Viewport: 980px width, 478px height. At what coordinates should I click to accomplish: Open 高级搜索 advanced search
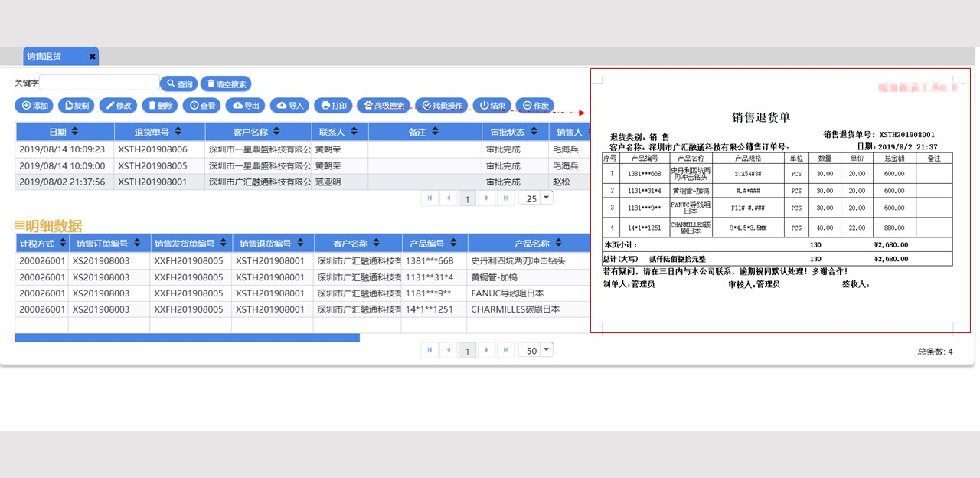[383, 106]
